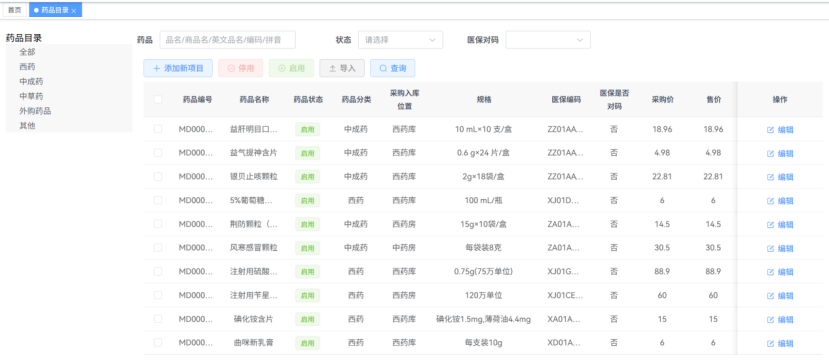Check the box for 碘化铵含片 row
The image size is (829, 362).
click(x=158, y=319)
